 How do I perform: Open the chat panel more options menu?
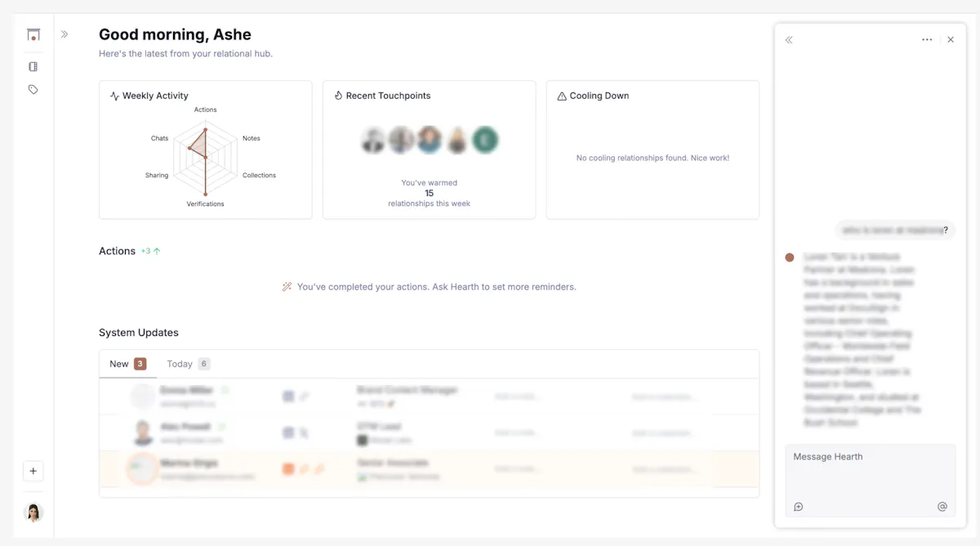[x=927, y=39]
